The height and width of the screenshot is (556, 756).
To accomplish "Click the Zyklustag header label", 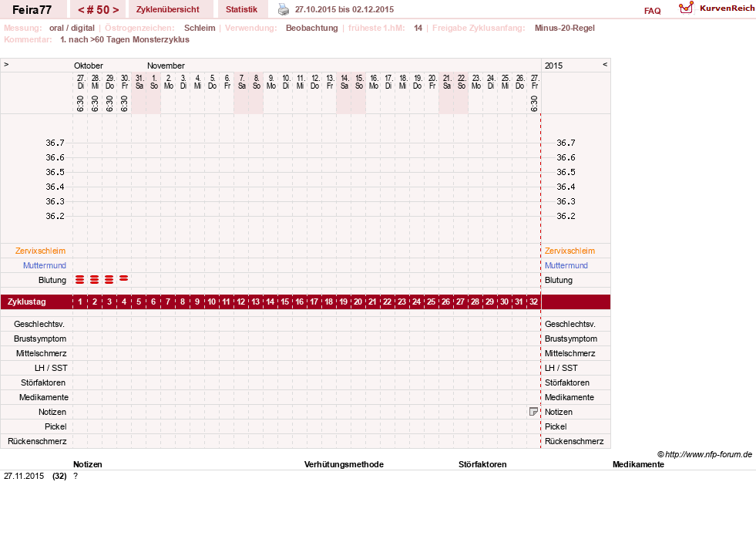I will [26, 302].
